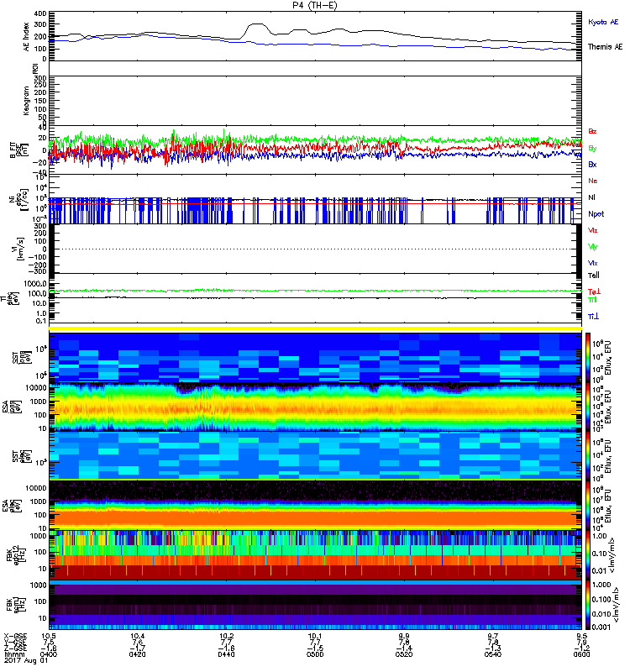
Task: Click the FBK edc12 axis label
Action: coord(16,554)
